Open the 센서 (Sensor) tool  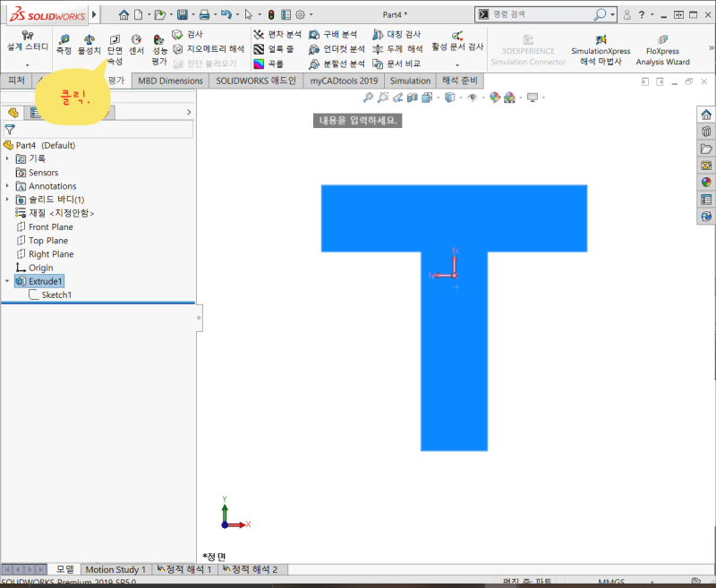(136, 44)
